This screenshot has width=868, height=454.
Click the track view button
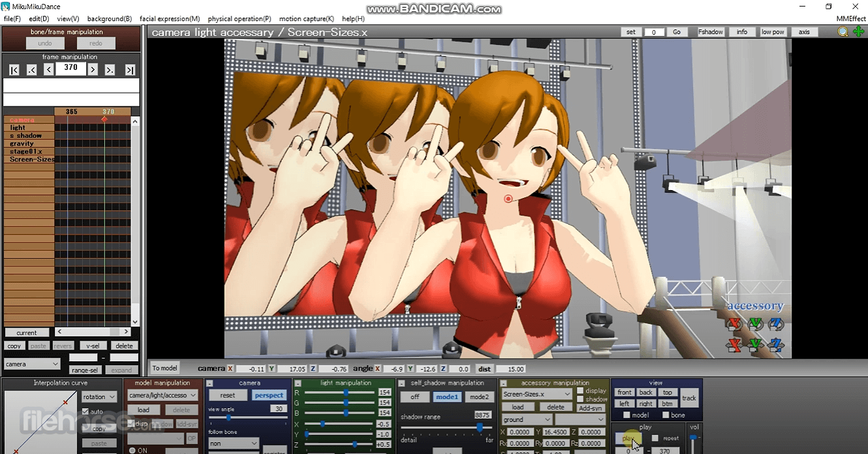(689, 398)
